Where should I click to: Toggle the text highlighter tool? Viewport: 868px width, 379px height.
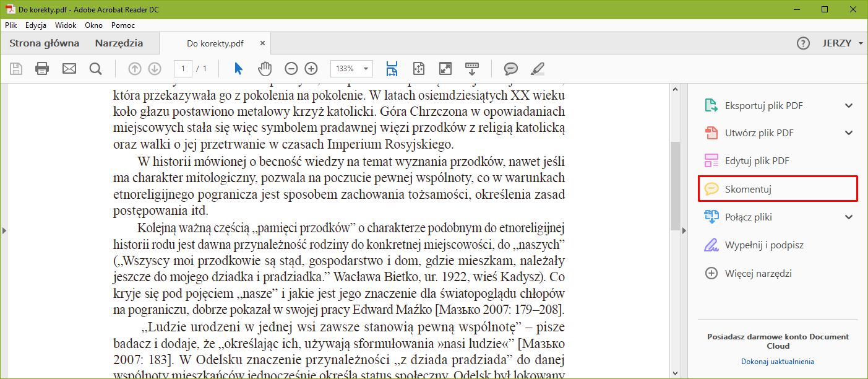click(537, 68)
